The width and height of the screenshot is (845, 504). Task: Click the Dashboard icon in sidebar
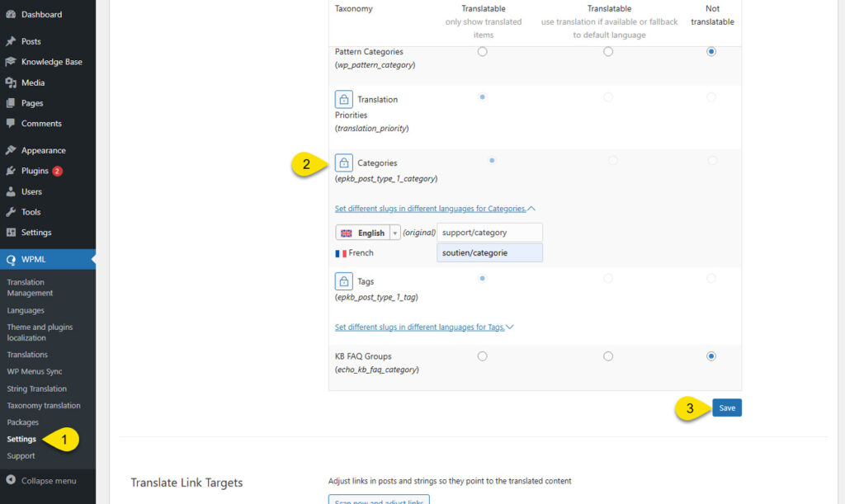click(x=10, y=15)
